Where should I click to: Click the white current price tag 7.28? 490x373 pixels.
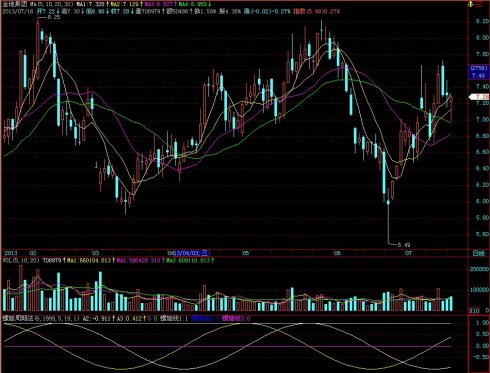[x=480, y=97]
